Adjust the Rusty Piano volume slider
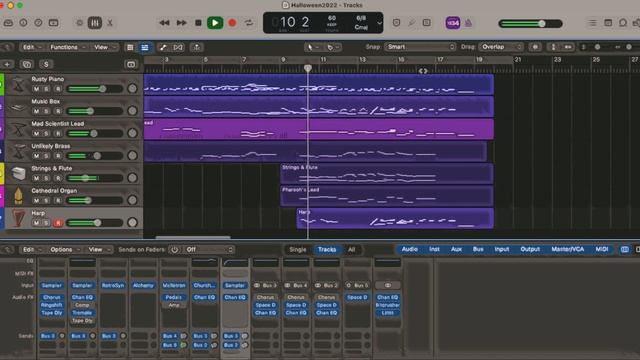 click(95, 89)
